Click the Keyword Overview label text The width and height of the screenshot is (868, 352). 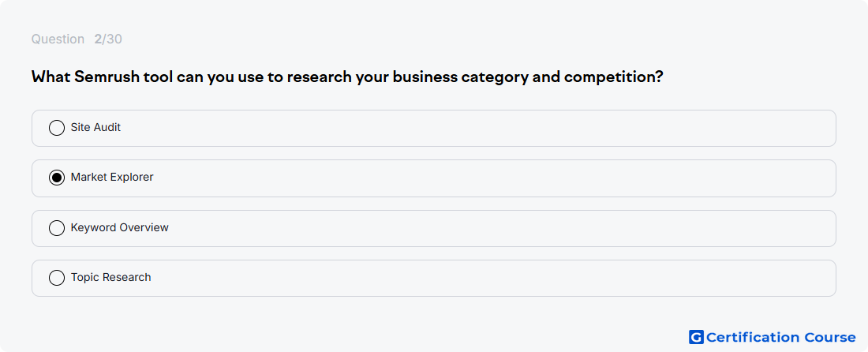(x=120, y=227)
